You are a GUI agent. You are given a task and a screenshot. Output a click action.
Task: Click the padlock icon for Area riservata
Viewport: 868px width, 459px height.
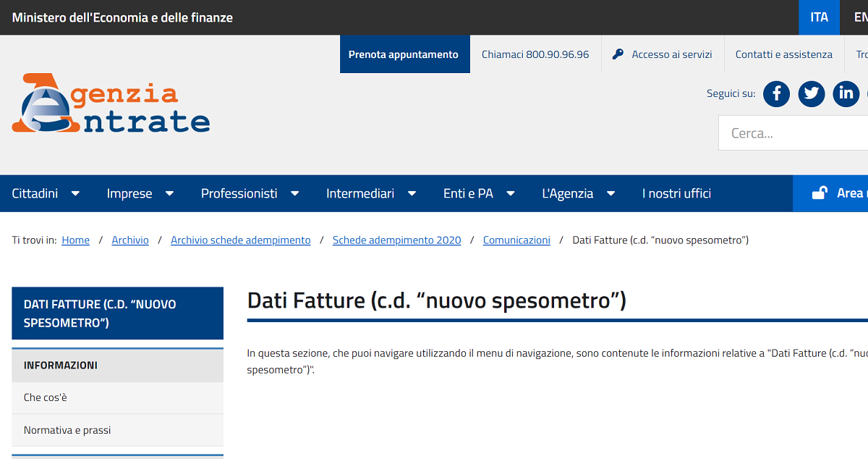(820, 193)
